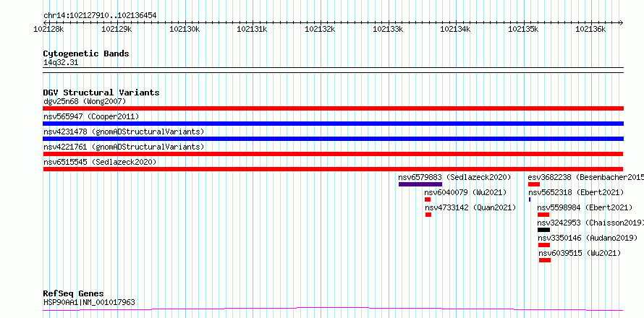Click the 14q32.31 band label
This screenshot has width=644, height=318.
(61, 63)
